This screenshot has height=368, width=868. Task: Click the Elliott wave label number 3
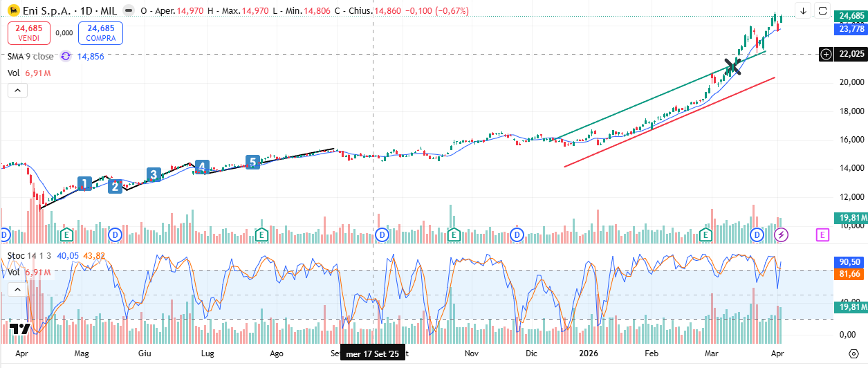point(154,174)
